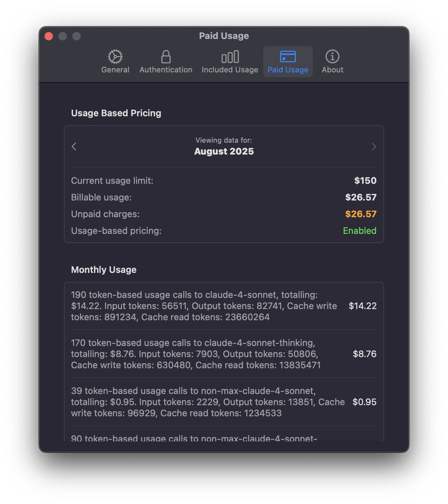448x504 pixels.
Task: Expand data for September using right arrow
Action: 374,147
